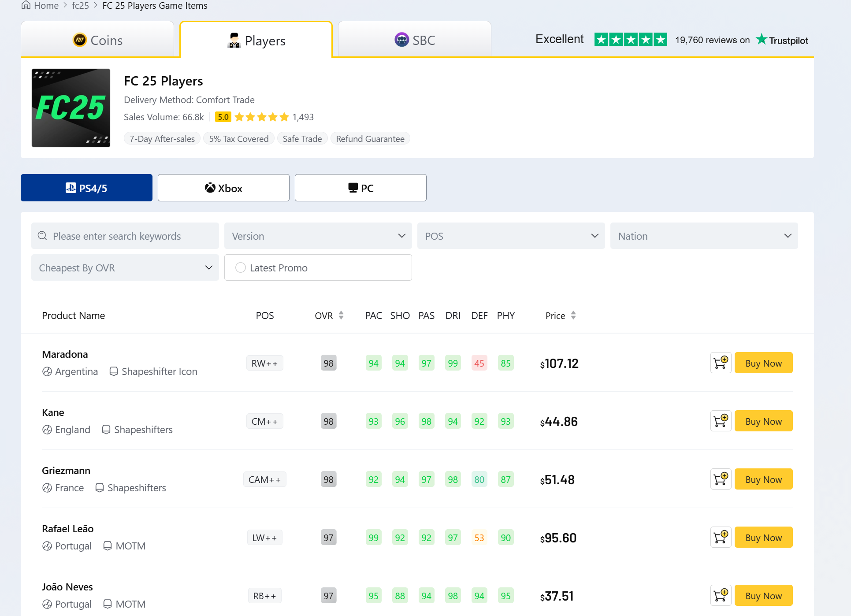The height and width of the screenshot is (616, 851).
Task: Add João Neves to cart icon
Action: click(721, 596)
